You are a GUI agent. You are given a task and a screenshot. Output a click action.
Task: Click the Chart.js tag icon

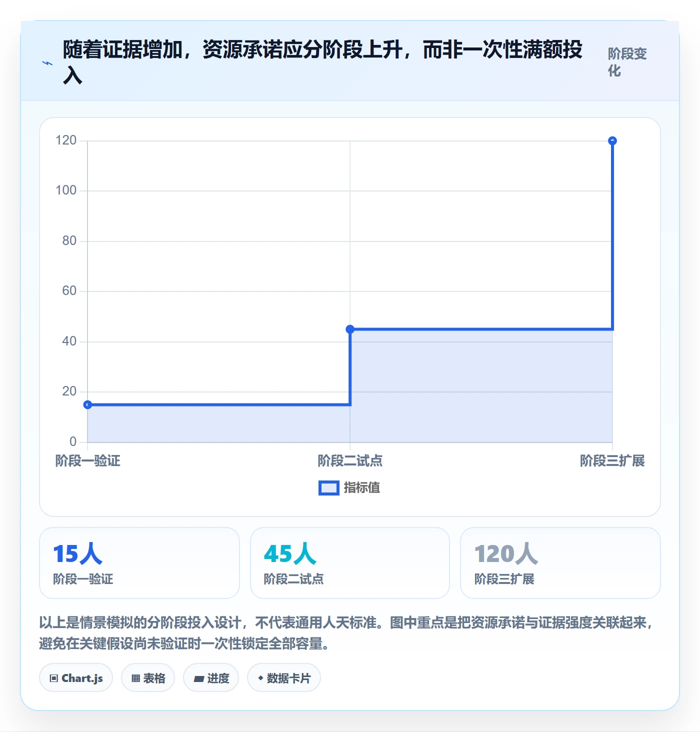click(x=54, y=678)
